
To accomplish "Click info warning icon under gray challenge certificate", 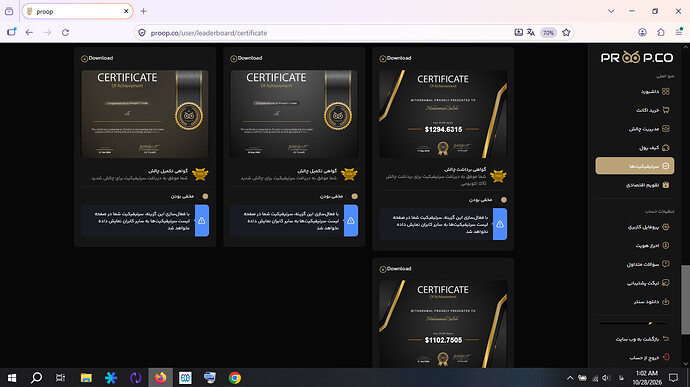I will pyautogui.click(x=351, y=221).
